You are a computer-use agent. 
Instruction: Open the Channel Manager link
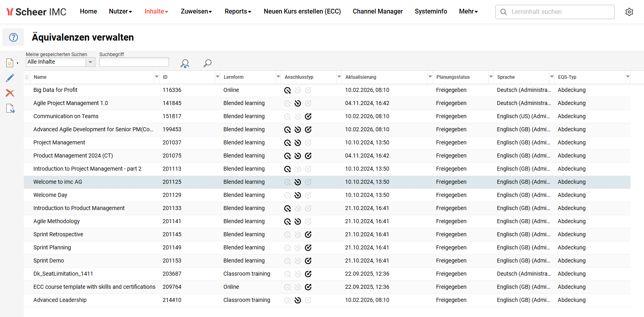(378, 12)
